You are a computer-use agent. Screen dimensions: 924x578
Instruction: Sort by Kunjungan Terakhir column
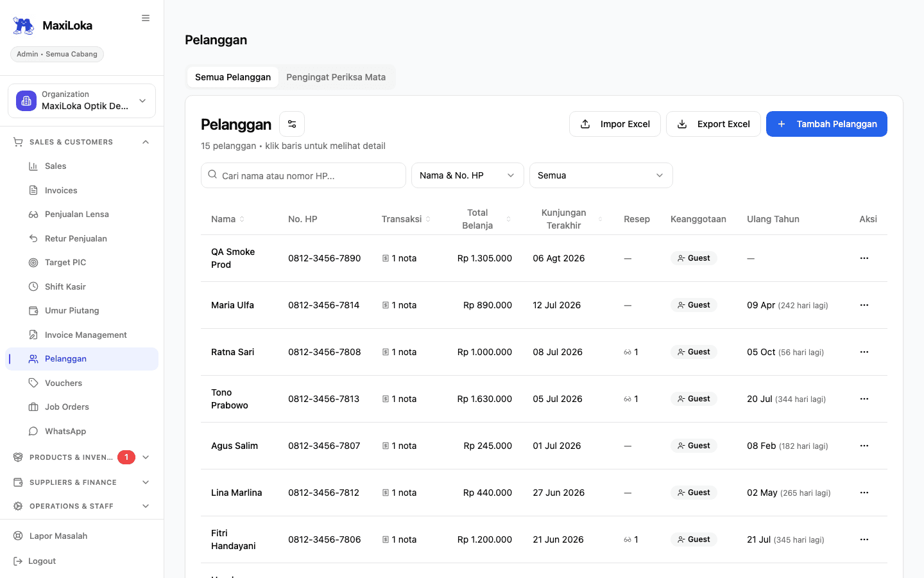570,219
